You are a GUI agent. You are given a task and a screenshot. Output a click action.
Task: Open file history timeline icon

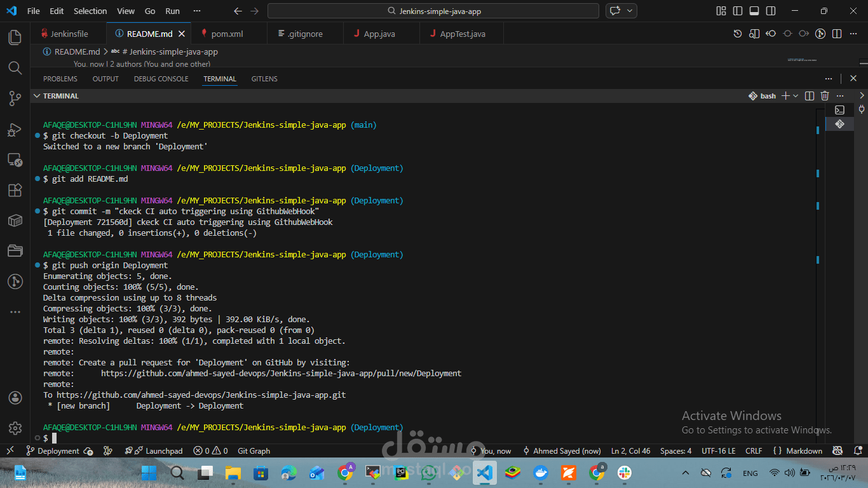[x=738, y=34]
